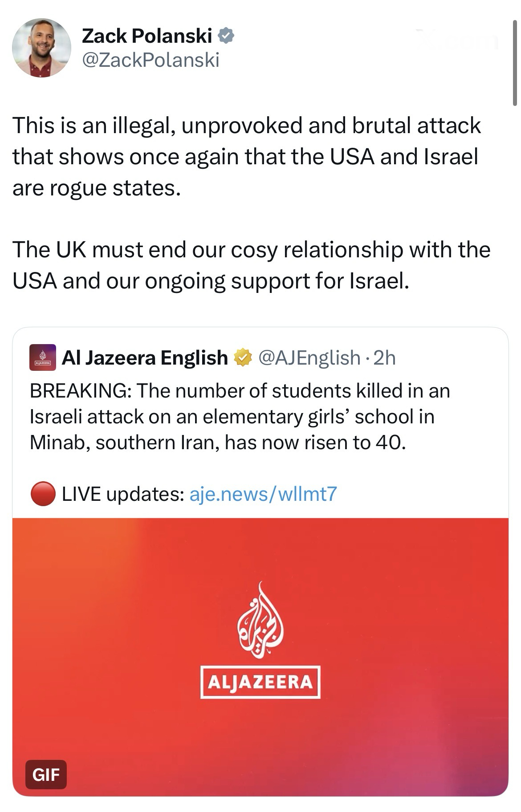The width and height of the screenshot is (521, 812).
Task: Click the Zack Polanski display name
Action: point(147,36)
